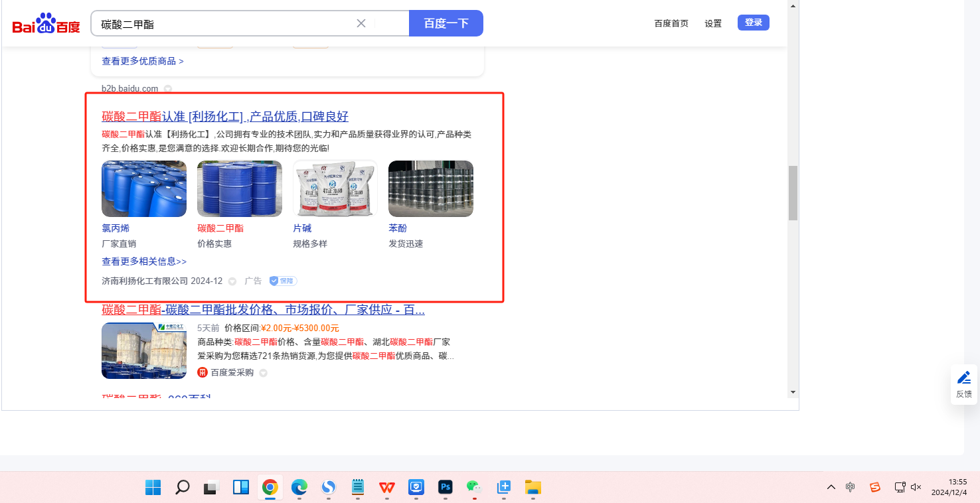Viewport: 980px width, 503px height.
Task: Open Task View on the taskbar
Action: click(x=211, y=487)
